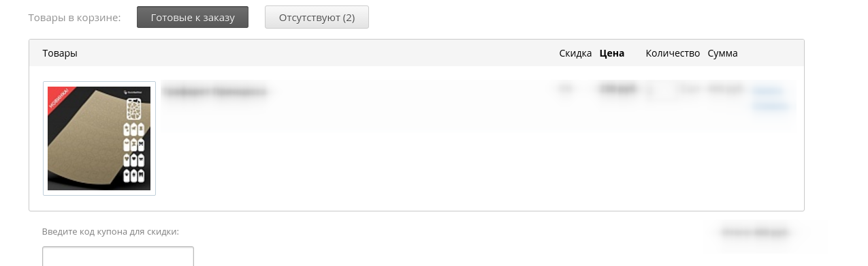Click the white stencil shapes on the thumbnail
Image resolution: width=868 pixels, height=266 pixels.
click(134, 141)
